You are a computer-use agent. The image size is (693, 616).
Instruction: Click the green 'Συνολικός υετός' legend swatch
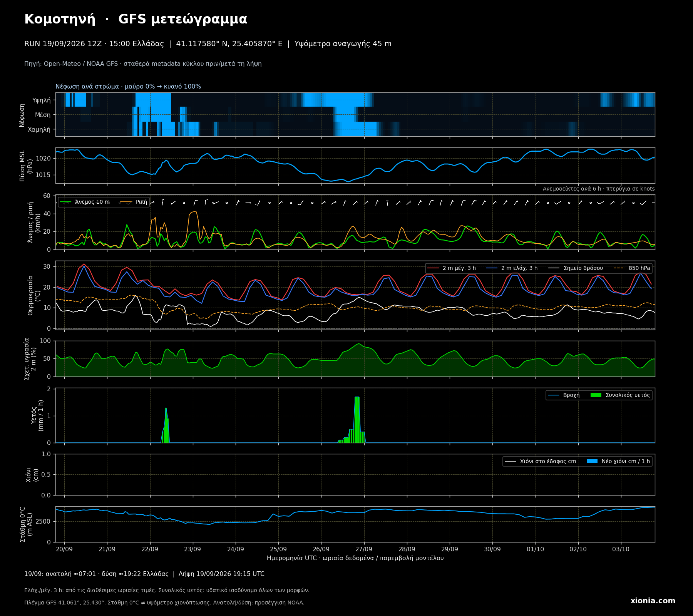(x=596, y=395)
